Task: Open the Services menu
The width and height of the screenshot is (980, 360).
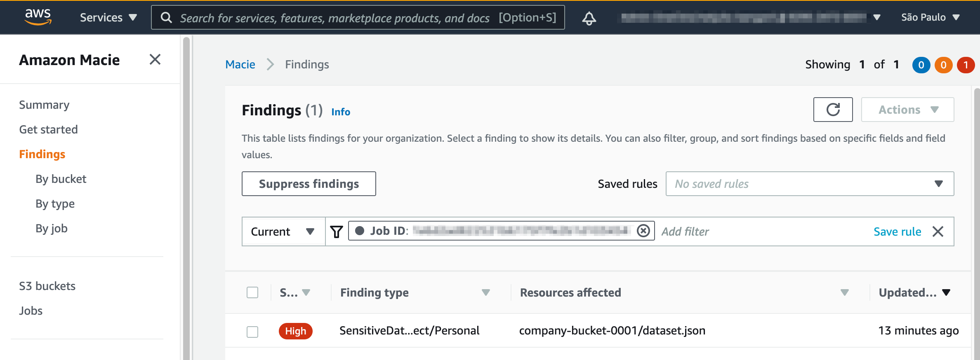Action: point(108,17)
